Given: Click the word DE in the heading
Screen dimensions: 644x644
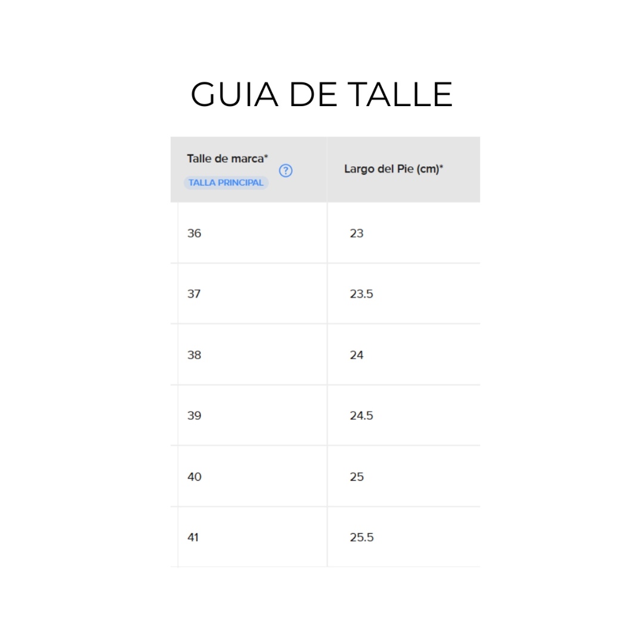Looking at the screenshot, I should (314, 94).
